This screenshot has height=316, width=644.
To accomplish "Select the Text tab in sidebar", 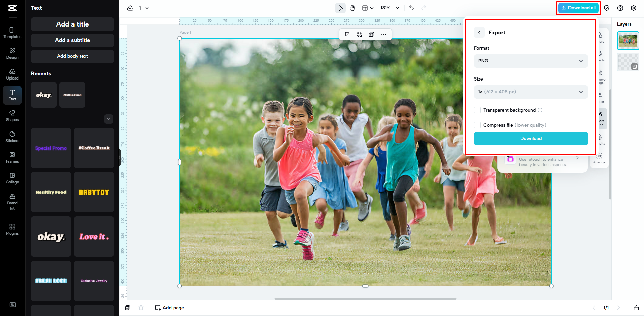I will (x=12, y=95).
